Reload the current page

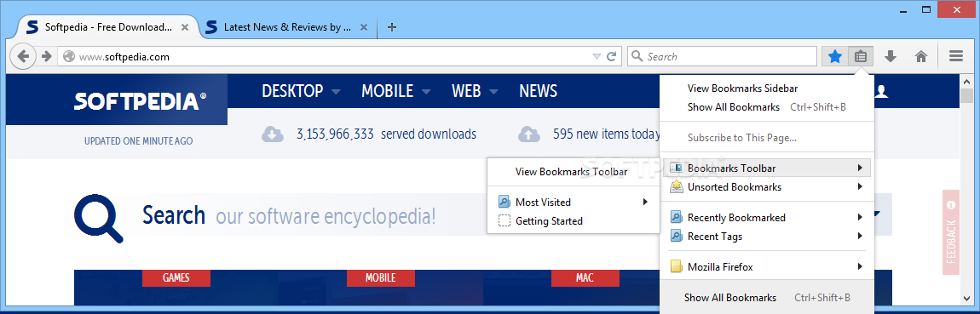click(x=612, y=56)
